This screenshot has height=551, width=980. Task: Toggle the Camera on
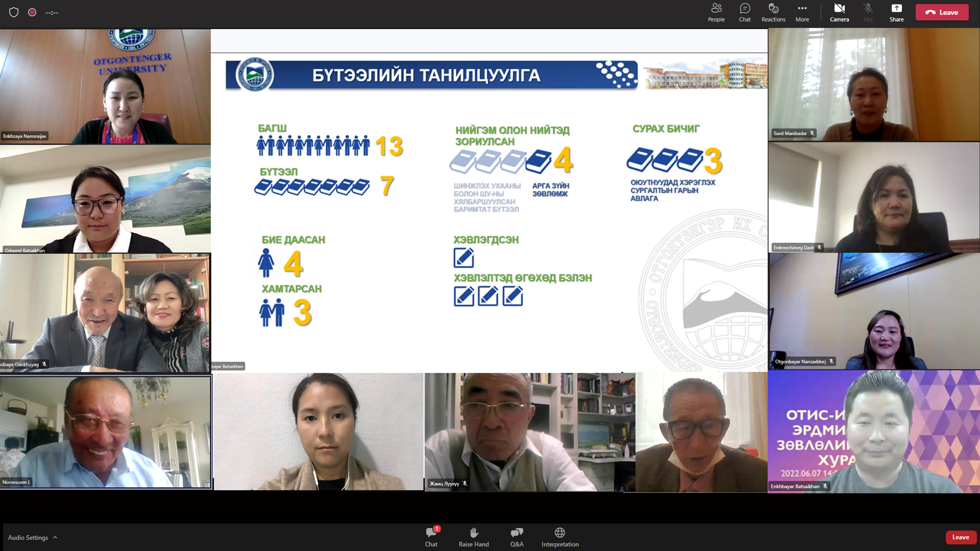839,13
